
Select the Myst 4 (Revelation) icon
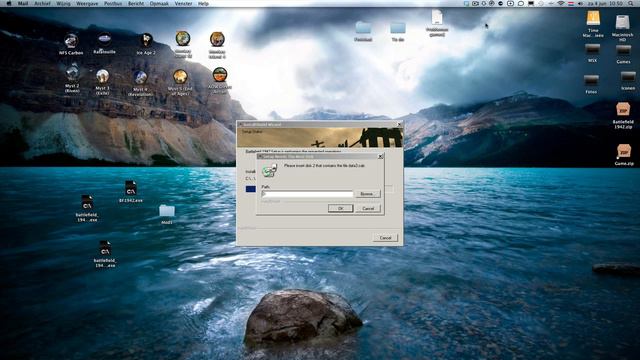point(140,78)
